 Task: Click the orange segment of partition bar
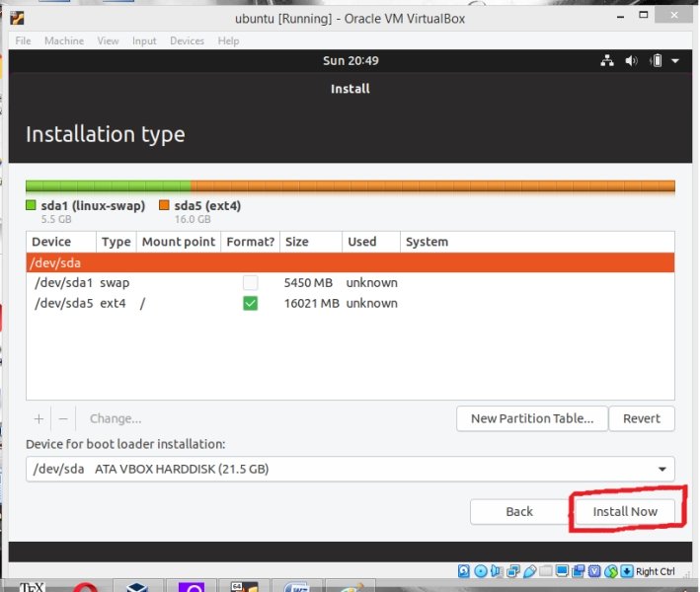[x=433, y=186]
